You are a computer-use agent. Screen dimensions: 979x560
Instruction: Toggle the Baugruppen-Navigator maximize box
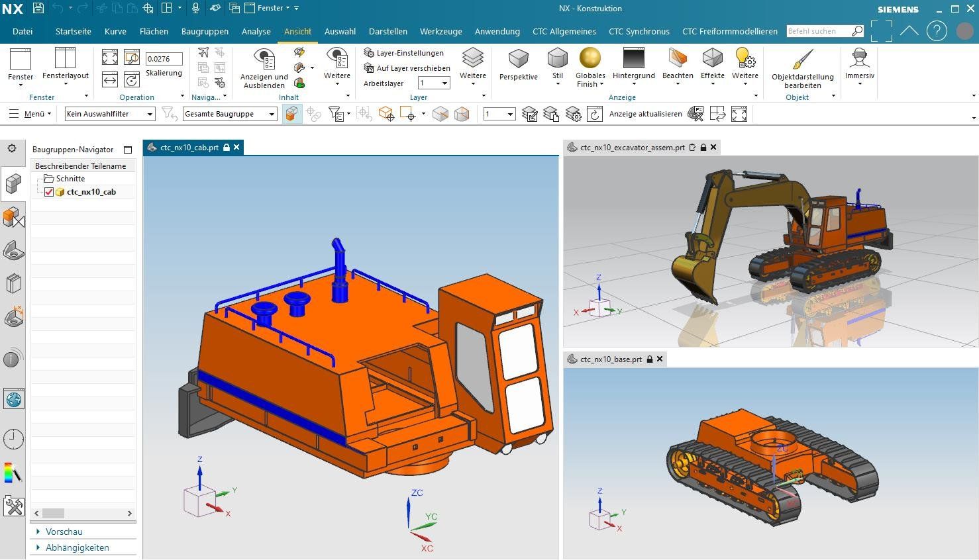[128, 150]
